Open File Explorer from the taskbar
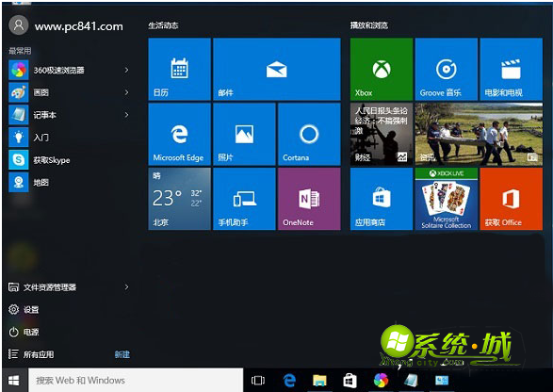Image resolution: width=553 pixels, height=392 pixels. pos(319,381)
